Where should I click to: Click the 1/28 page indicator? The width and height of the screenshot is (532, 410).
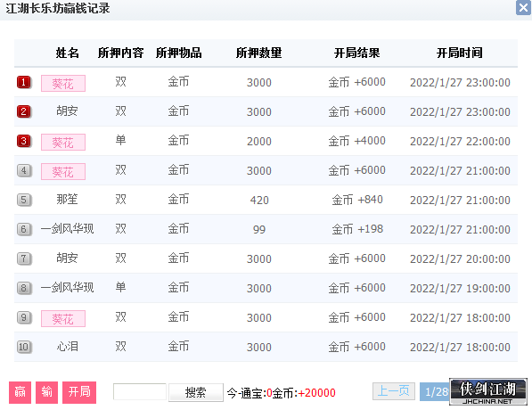(436, 392)
